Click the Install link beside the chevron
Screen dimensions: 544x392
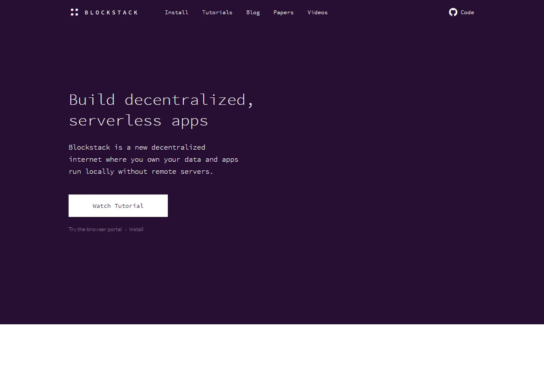(x=136, y=229)
